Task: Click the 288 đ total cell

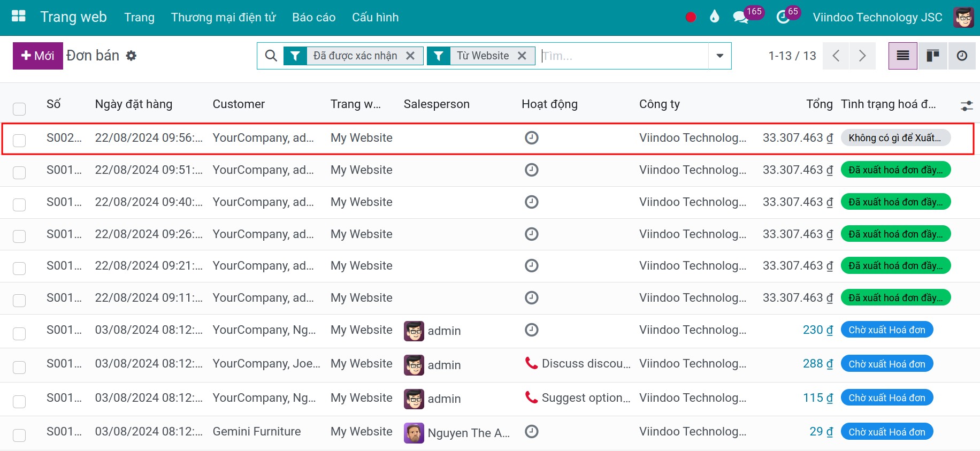Action: pyautogui.click(x=818, y=363)
